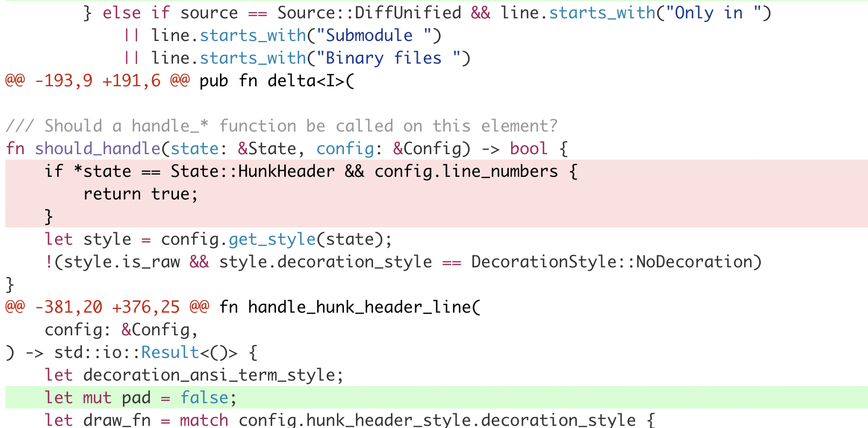Screen dimensions: 868x428
Task: Click added line "let mut pad = false;"
Action: tap(437, 397)
